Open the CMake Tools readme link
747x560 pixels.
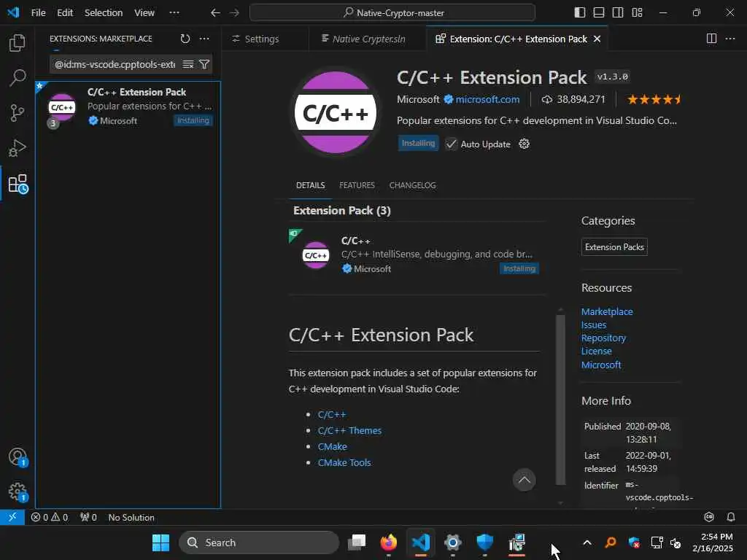pos(344,462)
